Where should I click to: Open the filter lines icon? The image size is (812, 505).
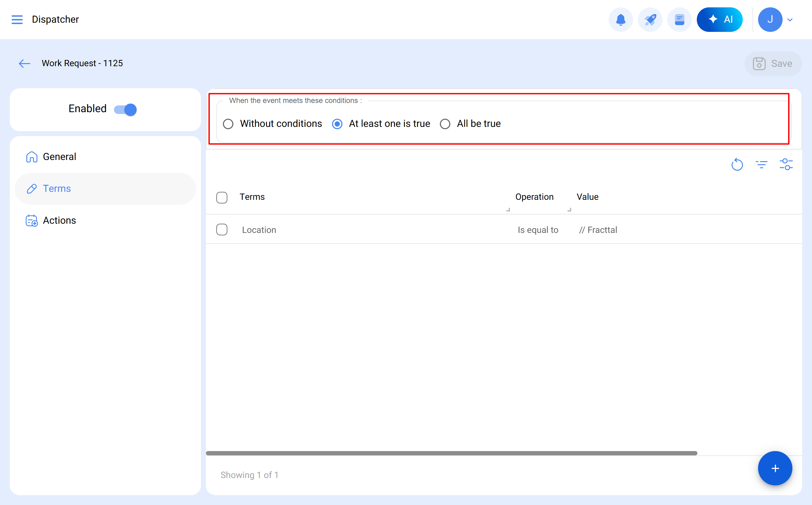(x=761, y=164)
